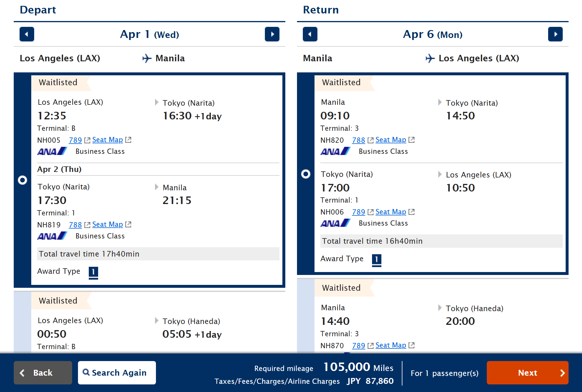Viewport: 582px width, 392px height.
Task: Click the 789 aircraft link for NH006
Action: (x=358, y=212)
